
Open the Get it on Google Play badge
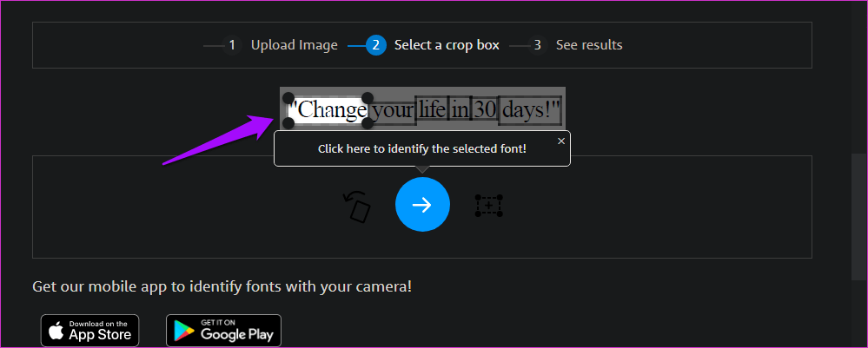(x=223, y=330)
